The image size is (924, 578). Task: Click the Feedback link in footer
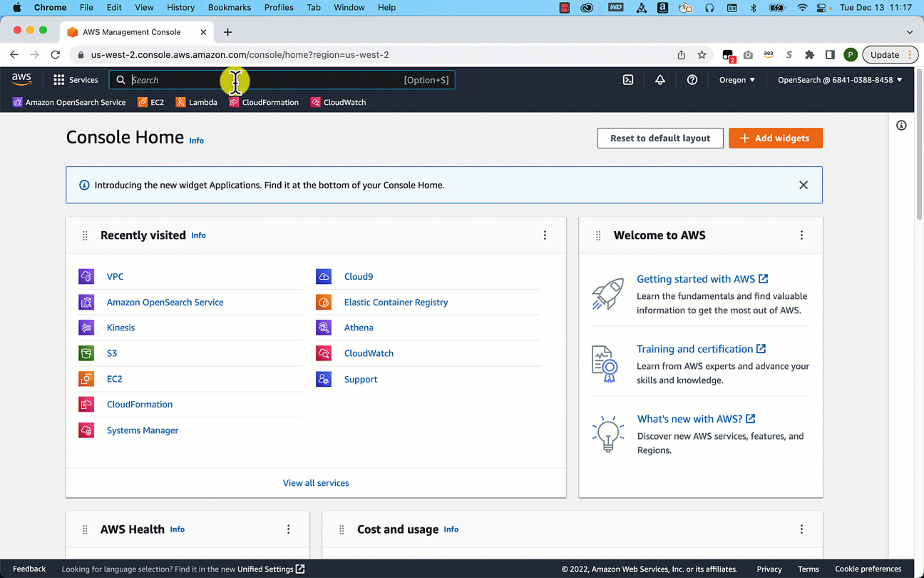click(29, 569)
